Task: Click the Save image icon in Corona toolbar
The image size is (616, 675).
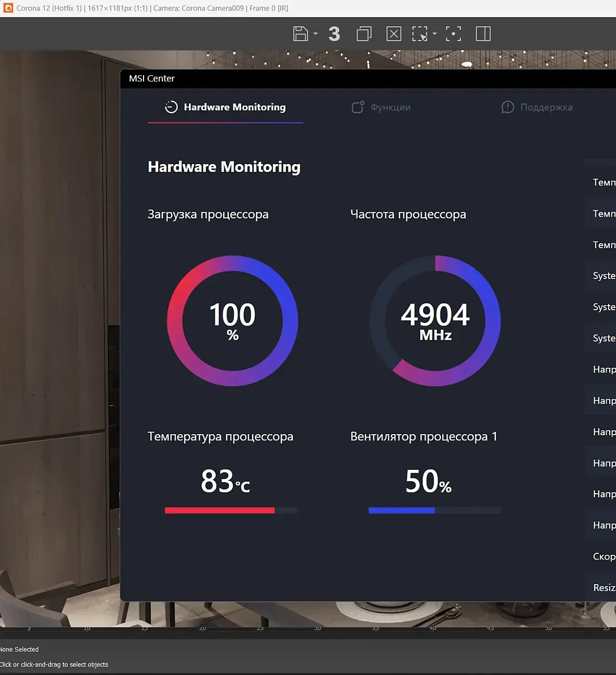Action: point(300,34)
